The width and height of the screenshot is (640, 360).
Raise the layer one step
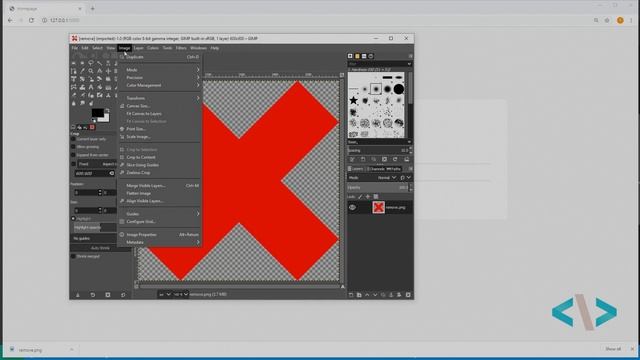click(x=367, y=295)
